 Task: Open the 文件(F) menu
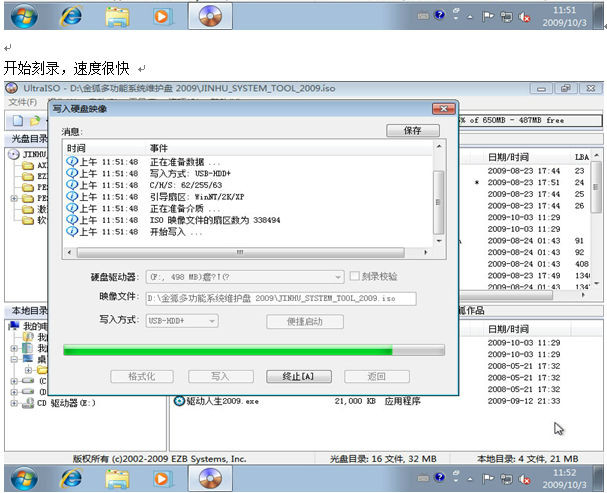pos(22,102)
